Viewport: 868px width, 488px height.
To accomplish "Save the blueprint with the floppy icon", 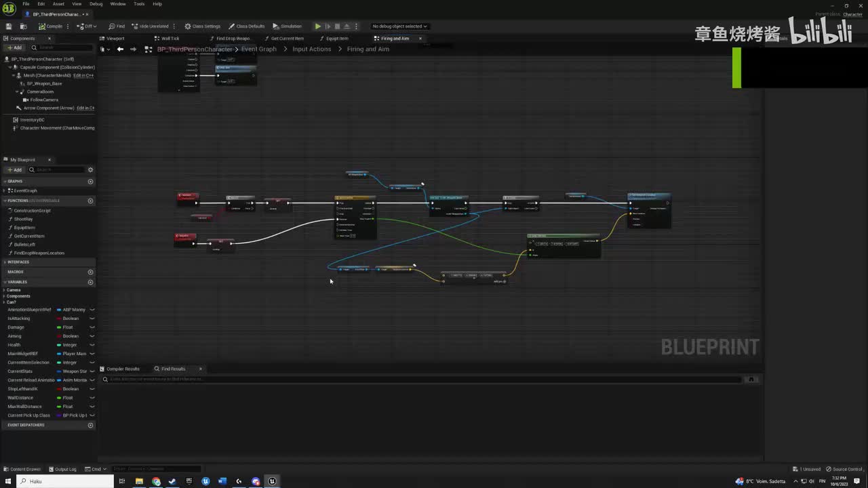I will (x=9, y=26).
